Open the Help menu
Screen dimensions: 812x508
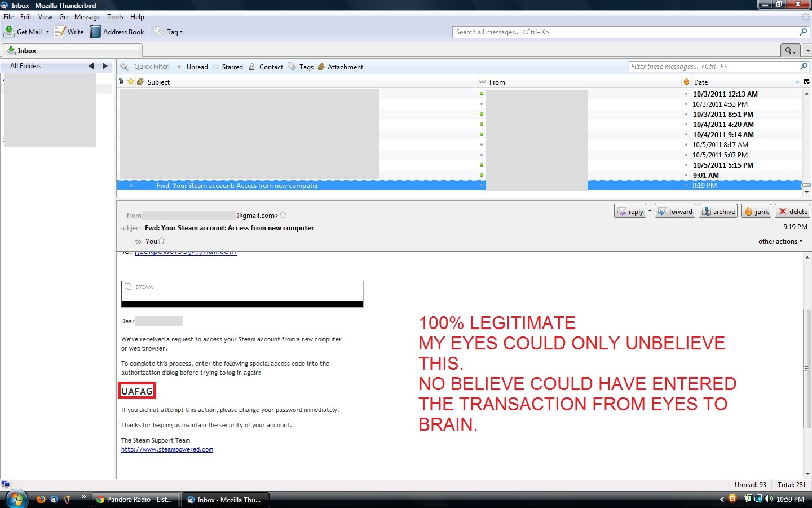click(137, 17)
